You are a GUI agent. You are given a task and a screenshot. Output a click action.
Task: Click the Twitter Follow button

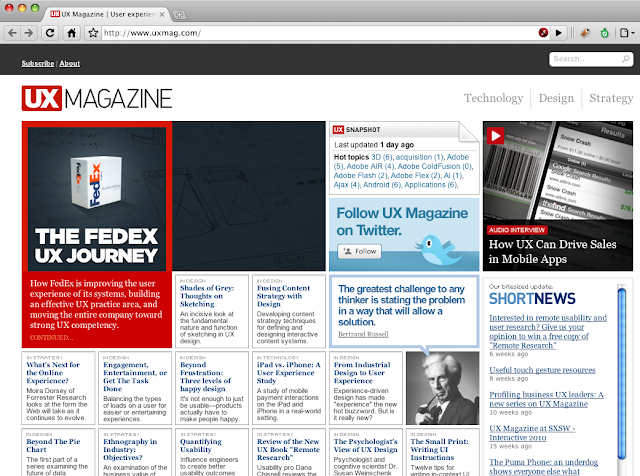pos(360,251)
